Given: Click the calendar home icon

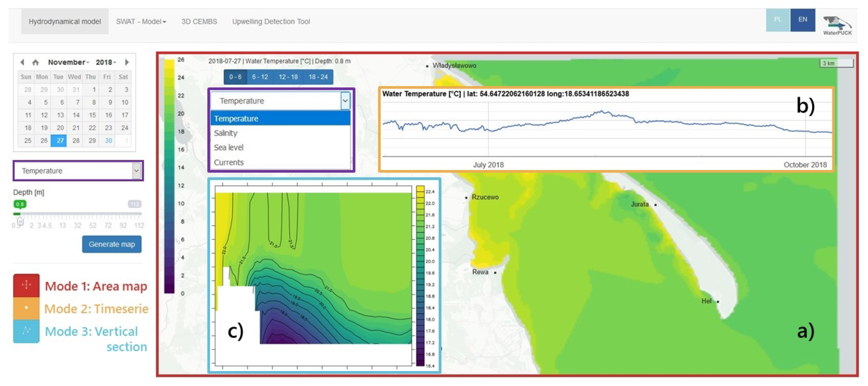Looking at the screenshot, I should coord(35,62).
